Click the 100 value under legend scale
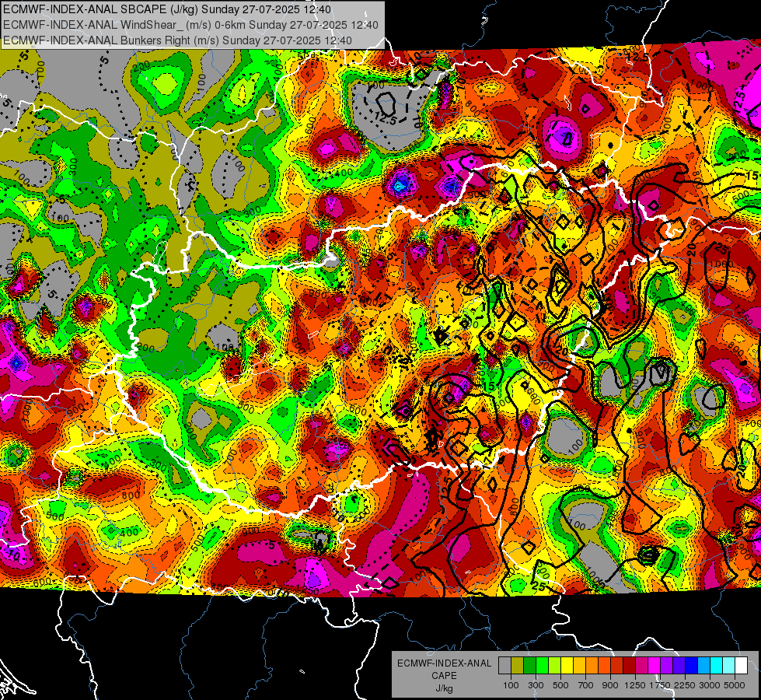Viewport: 761px width, 700px height. tap(511, 685)
